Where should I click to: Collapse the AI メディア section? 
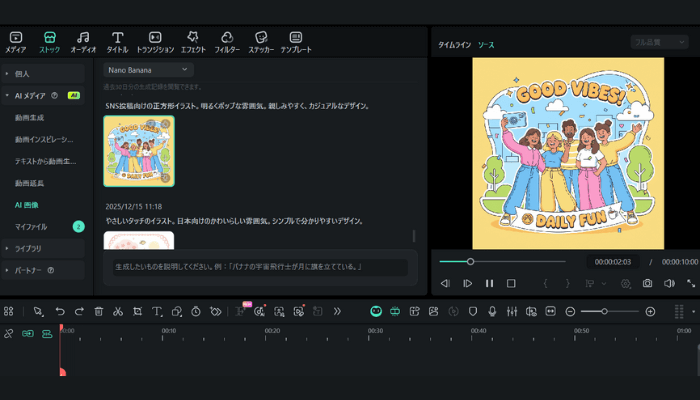(x=8, y=95)
